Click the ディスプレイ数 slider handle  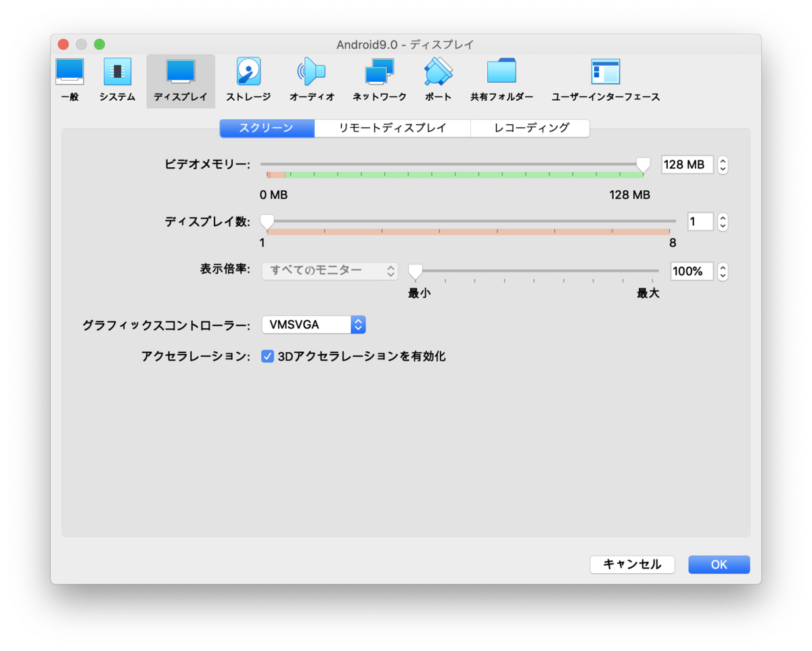coord(268,222)
